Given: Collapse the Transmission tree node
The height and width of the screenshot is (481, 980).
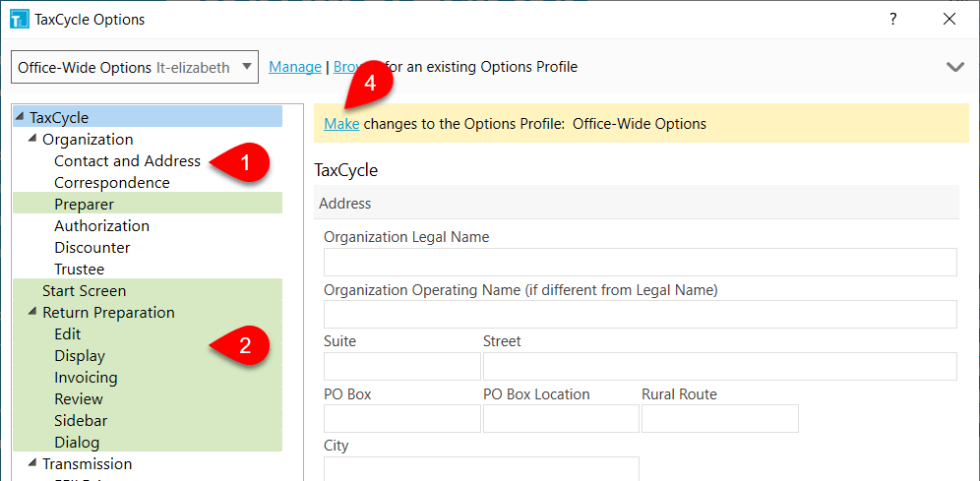Looking at the screenshot, I should pyautogui.click(x=31, y=464).
